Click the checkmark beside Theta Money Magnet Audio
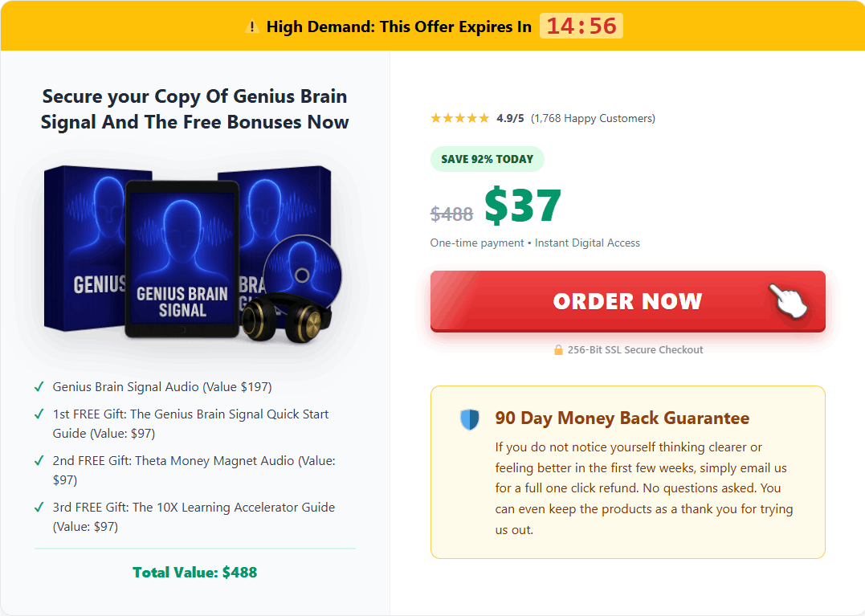 coord(38,460)
